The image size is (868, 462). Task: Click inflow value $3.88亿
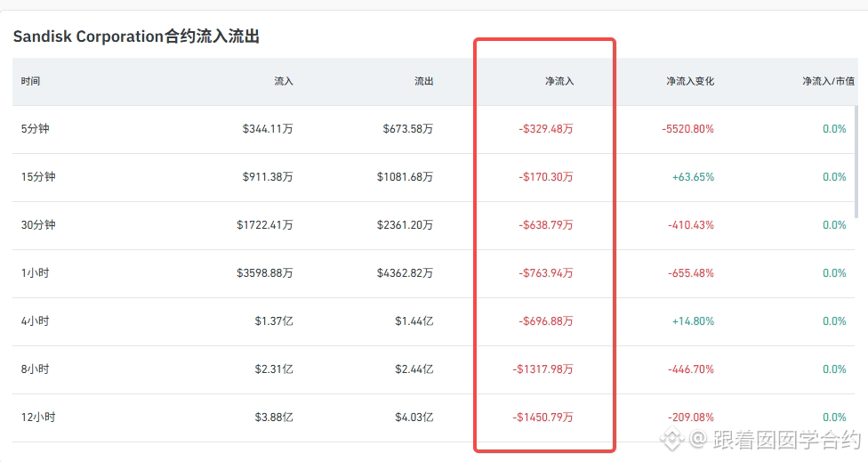click(x=274, y=417)
